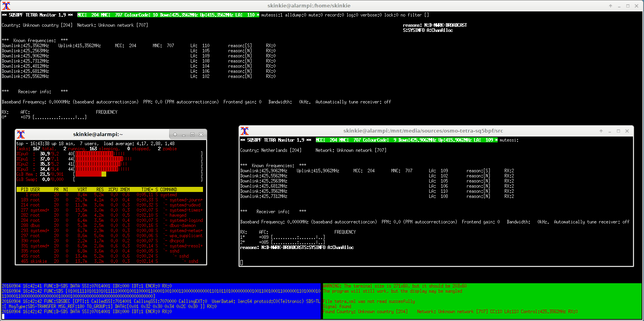This screenshot has height=321, width=644.
Task: Click the X icon of the main /home/skinkie window
Action: click(6, 6)
